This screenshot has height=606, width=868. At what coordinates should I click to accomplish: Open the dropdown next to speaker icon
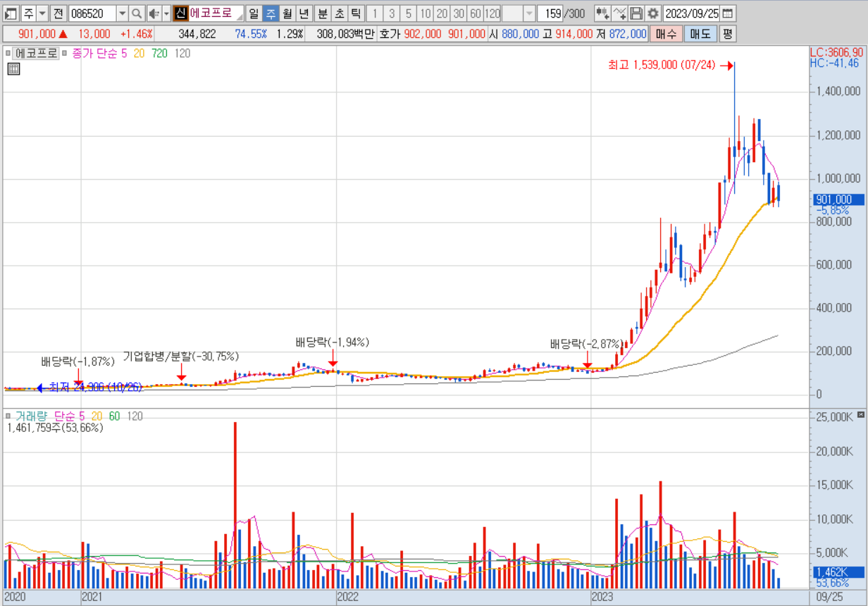[x=166, y=13]
